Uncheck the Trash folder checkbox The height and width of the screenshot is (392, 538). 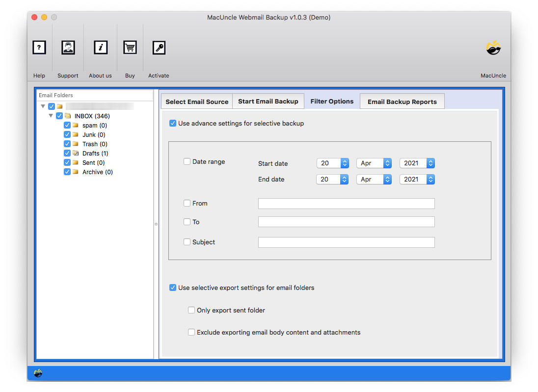[67, 144]
